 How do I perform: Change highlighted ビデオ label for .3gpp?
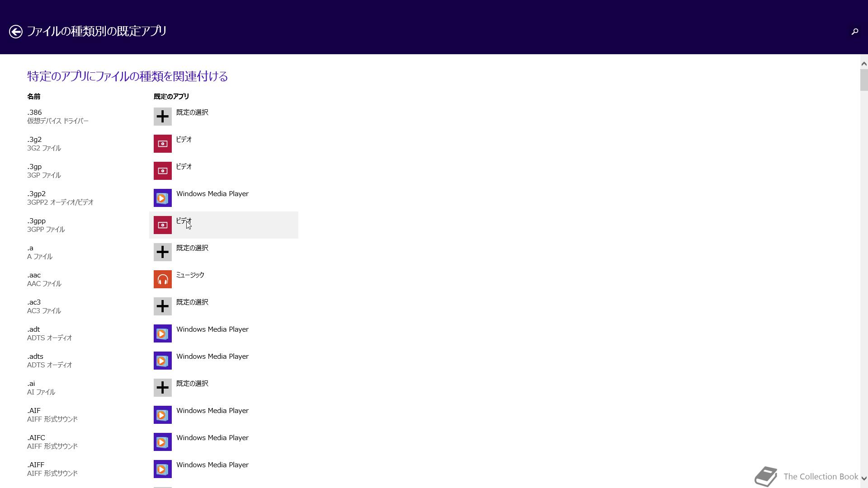click(x=184, y=221)
